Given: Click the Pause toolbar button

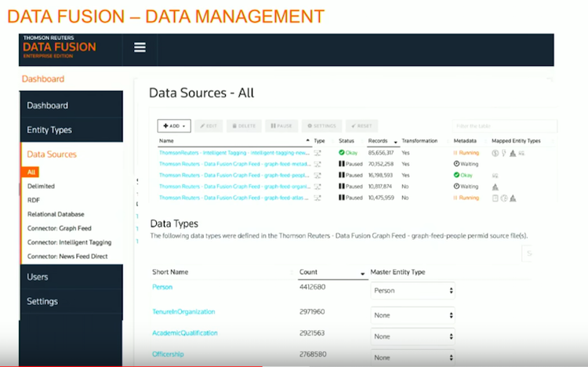Looking at the screenshot, I should [x=281, y=126].
